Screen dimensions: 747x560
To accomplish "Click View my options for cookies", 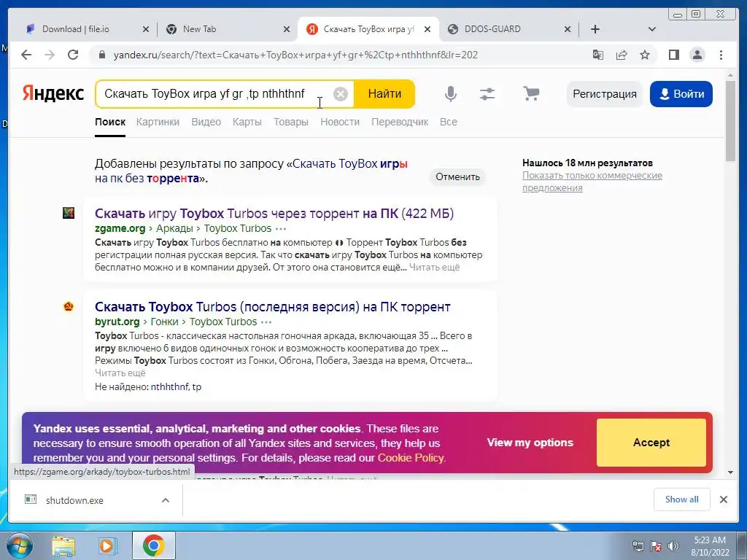I will pyautogui.click(x=530, y=443).
